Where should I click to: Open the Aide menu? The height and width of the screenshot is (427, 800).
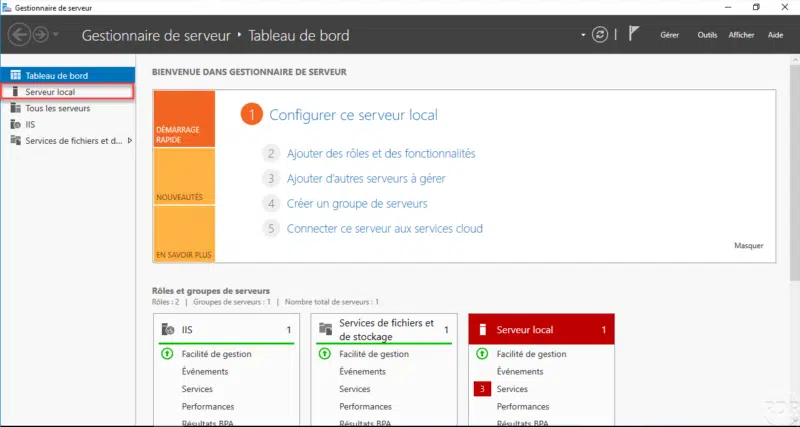point(776,35)
